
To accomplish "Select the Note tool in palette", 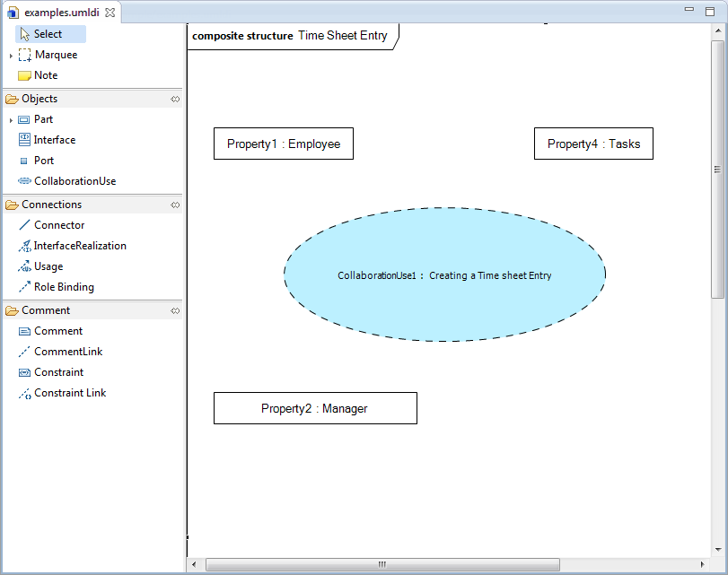I will point(45,75).
